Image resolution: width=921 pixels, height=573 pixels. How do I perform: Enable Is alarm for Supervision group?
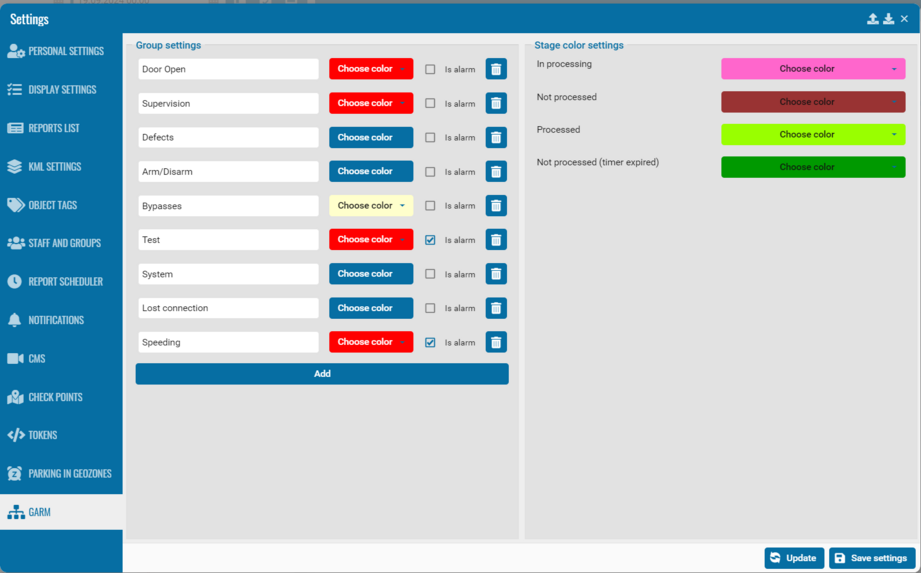point(430,104)
